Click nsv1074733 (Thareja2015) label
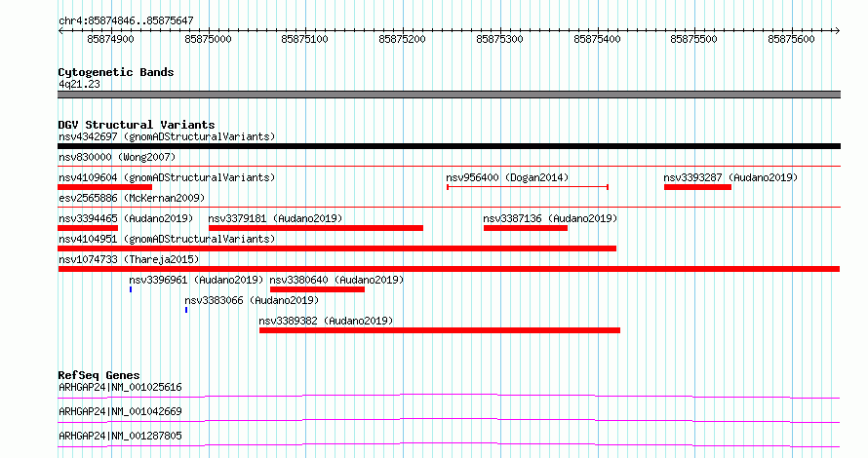This screenshot has width=868, height=458. tap(129, 259)
